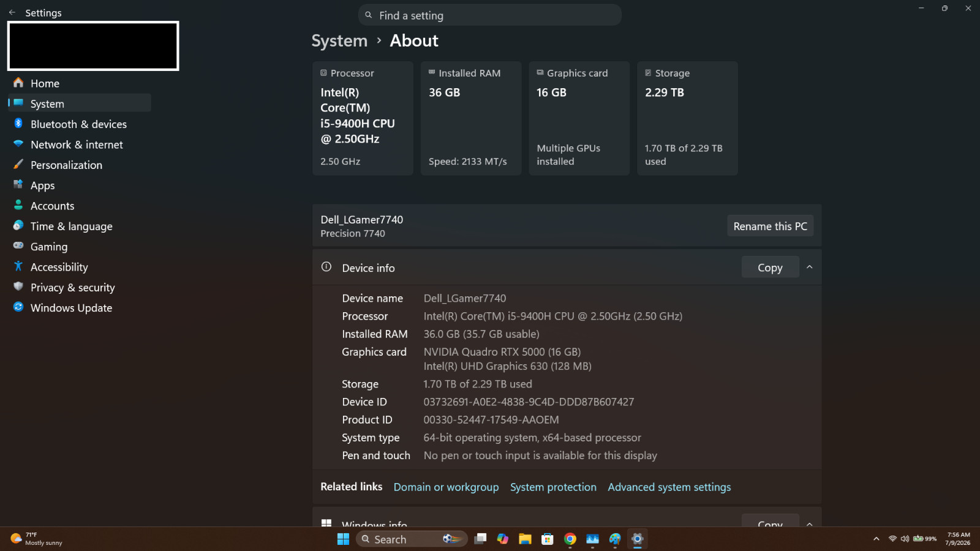The width and height of the screenshot is (980, 551).
Task: Open Bluetooth & devices settings
Action: 80,124
